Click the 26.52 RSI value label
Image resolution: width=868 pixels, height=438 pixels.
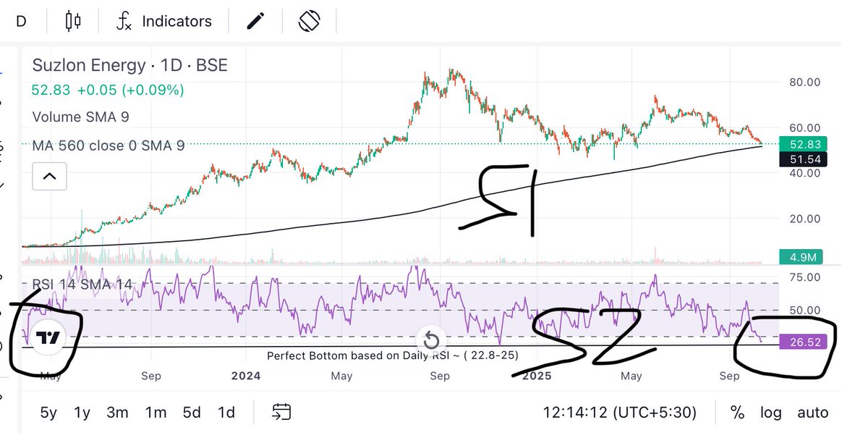click(x=803, y=342)
